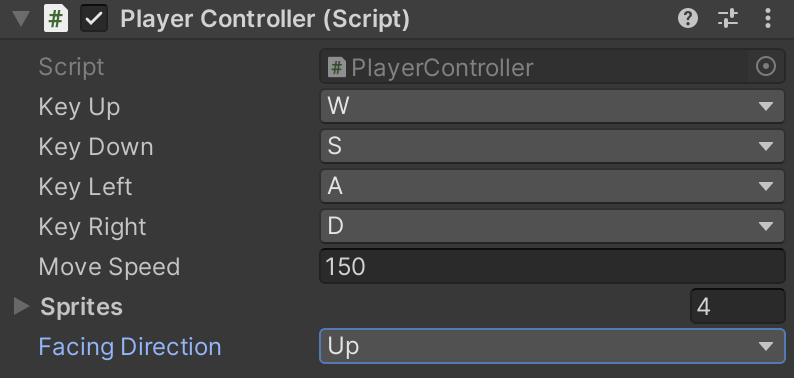The height and width of the screenshot is (378, 794).
Task: Click the Move Speed label
Action: [x=109, y=267]
